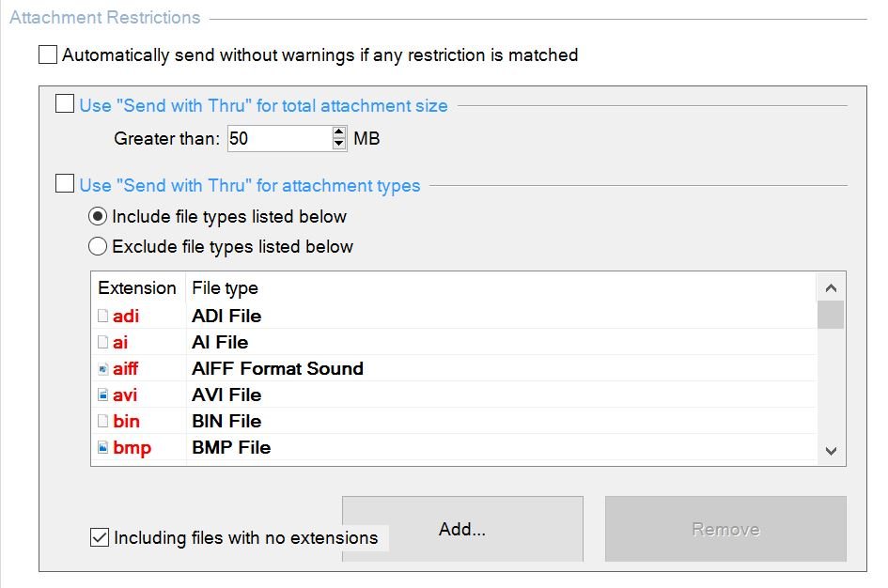
Task: Check Send with Thru for attachment types
Action: [x=65, y=184]
